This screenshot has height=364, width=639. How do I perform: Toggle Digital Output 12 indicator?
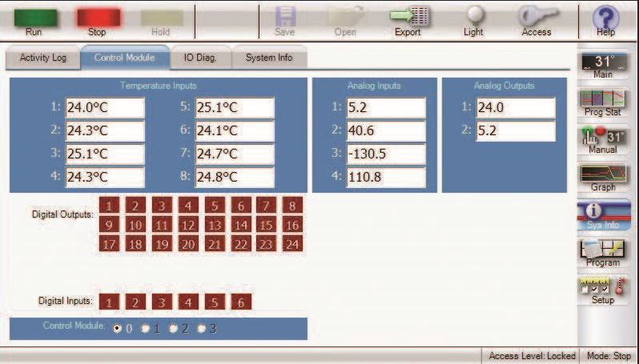(x=188, y=225)
